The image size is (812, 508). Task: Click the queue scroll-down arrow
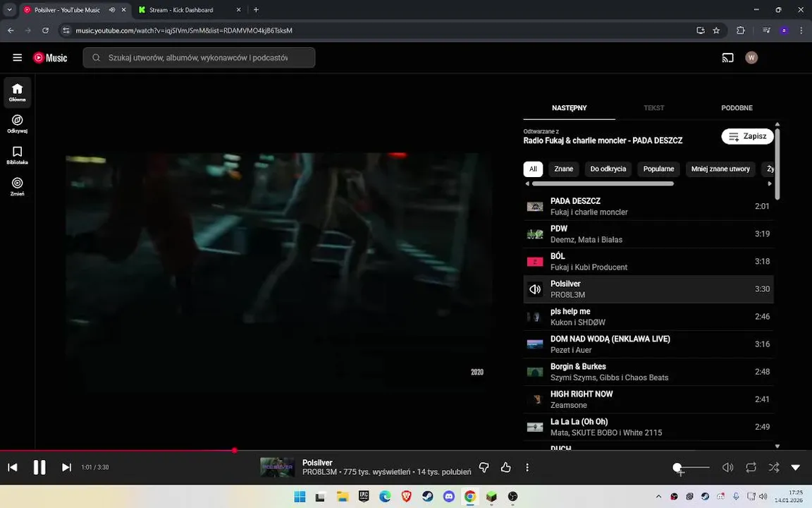777,446
